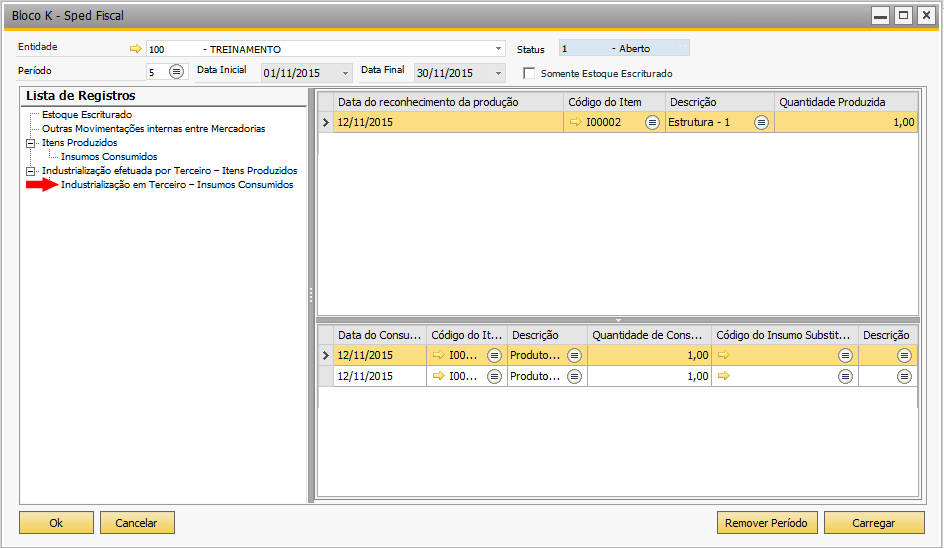Click the vertical splitter handle between panels
The image size is (944, 548).
click(311, 295)
